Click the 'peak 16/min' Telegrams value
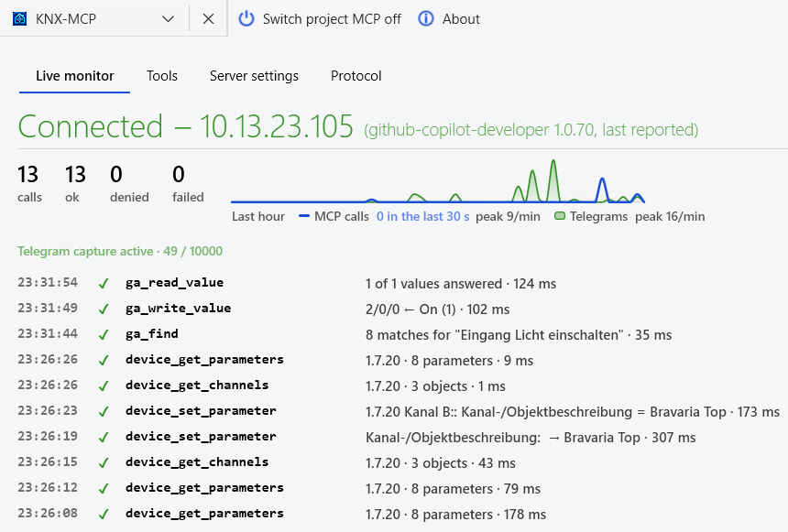Image resolution: width=788 pixels, height=532 pixels. (x=670, y=216)
